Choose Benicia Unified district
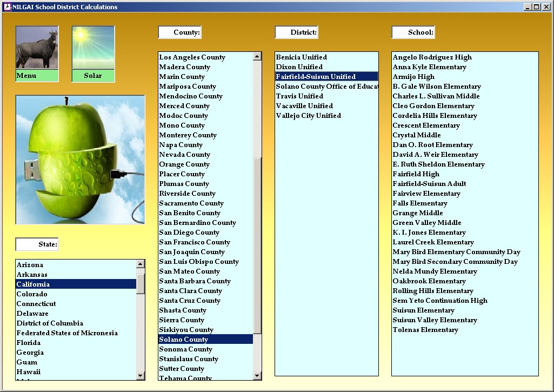 click(x=302, y=57)
